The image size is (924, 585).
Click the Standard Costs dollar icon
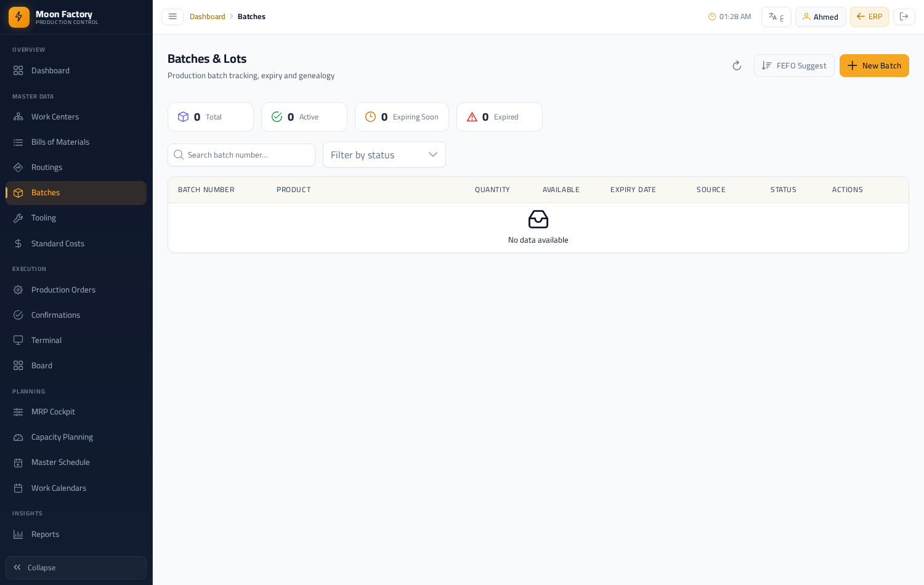[x=18, y=244]
